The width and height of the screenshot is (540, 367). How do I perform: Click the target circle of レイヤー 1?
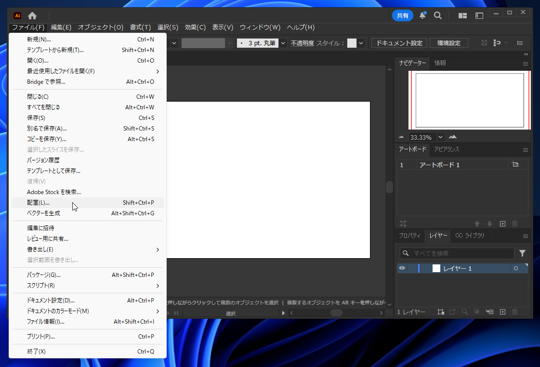[x=516, y=268]
